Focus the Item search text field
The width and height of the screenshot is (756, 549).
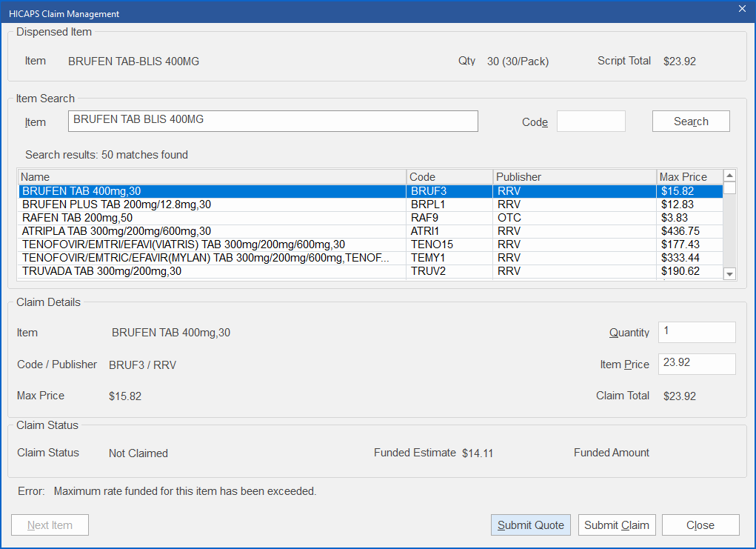point(272,122)
